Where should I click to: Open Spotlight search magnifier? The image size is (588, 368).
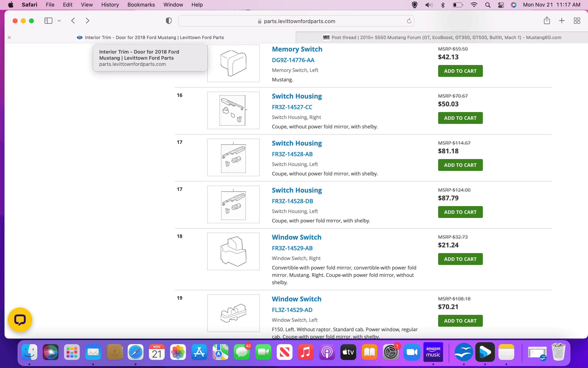(488, 5)
